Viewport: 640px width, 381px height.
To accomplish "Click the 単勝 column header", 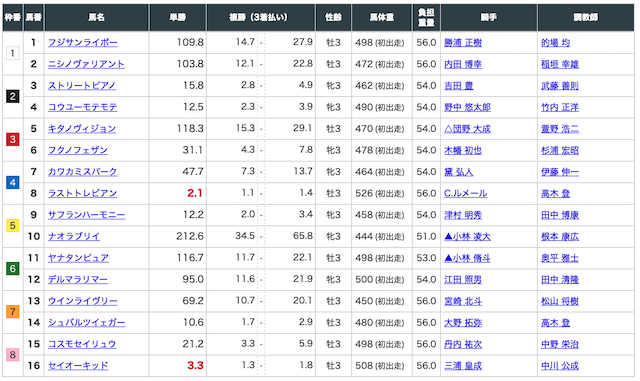I will tap(178, 17).
